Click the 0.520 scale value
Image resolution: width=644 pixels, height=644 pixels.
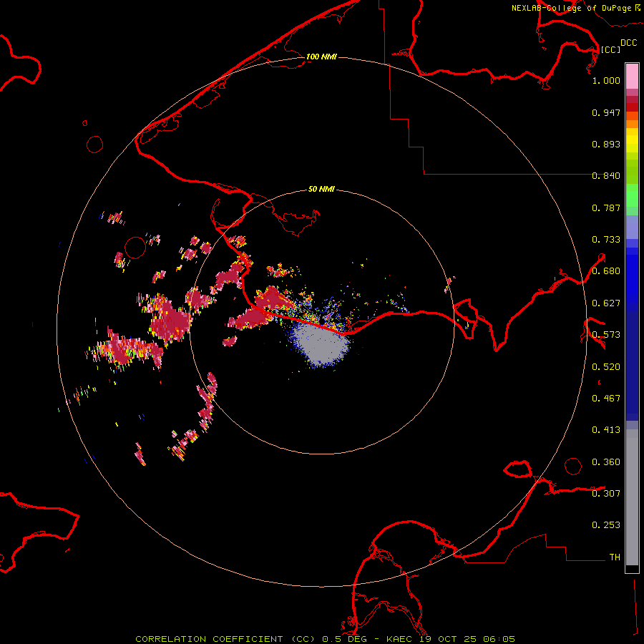click(606, 367)
